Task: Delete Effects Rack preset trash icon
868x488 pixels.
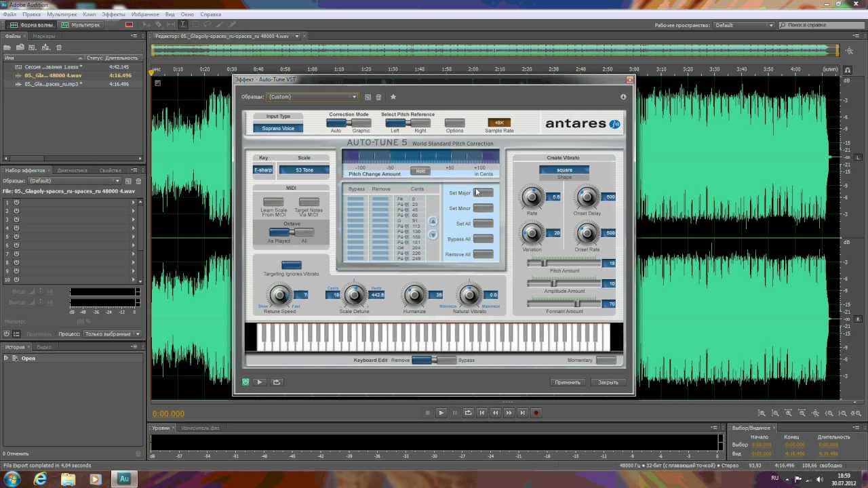Action: (138, 181)
